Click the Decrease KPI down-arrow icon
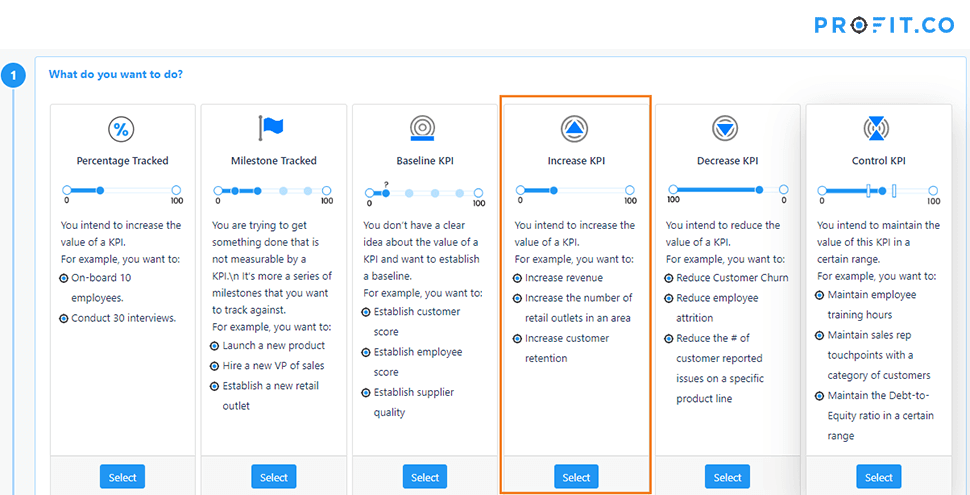Image resolution: width=970 pixels, height=495 pixels. click(x=726, y=129)
